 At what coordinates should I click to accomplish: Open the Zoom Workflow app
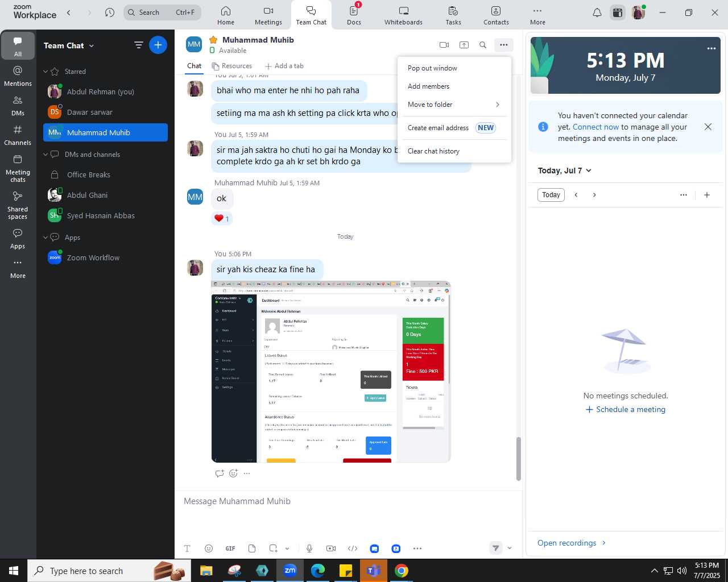[105, 257]
